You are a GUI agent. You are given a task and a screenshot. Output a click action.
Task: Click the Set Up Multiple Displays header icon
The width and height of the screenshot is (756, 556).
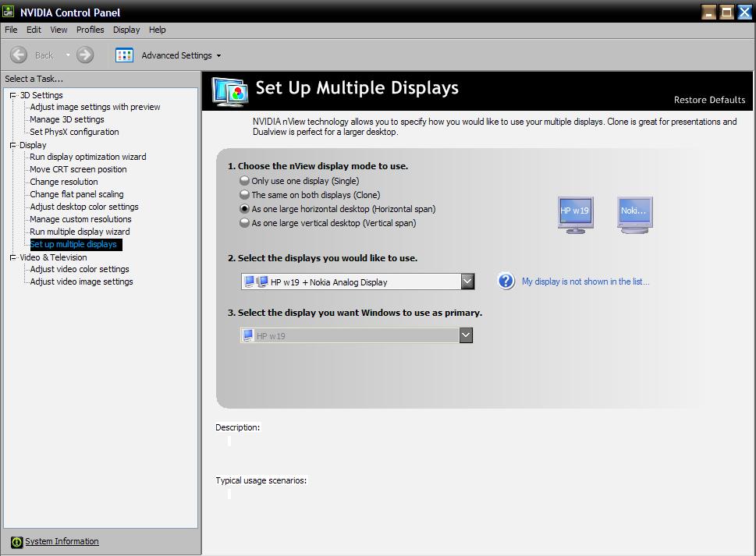pyautogui.click(x=230, y=91)
